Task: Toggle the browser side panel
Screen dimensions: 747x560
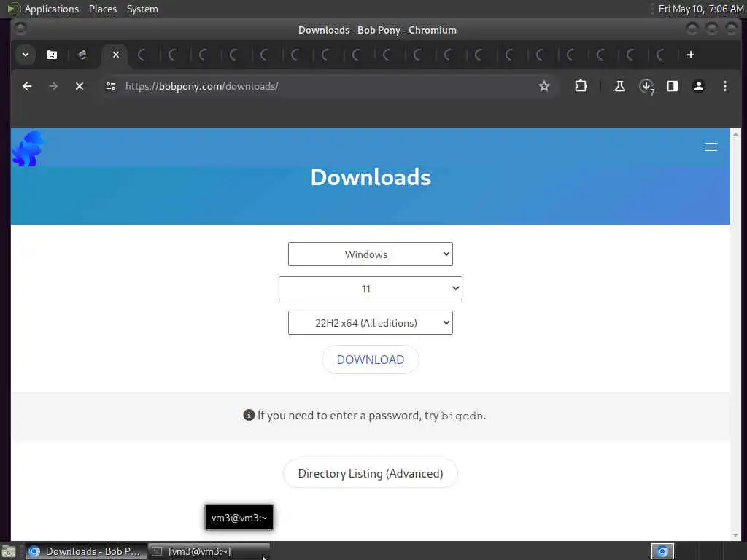Action: point(672,86)
